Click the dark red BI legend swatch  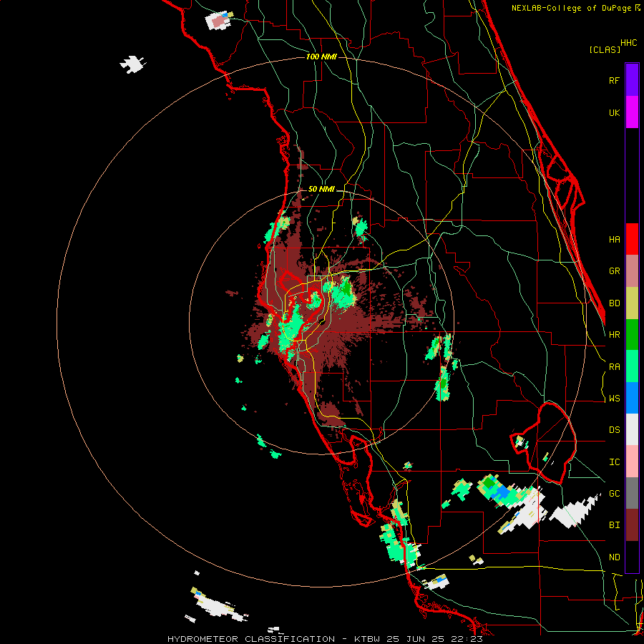click(x=632, y=525)
